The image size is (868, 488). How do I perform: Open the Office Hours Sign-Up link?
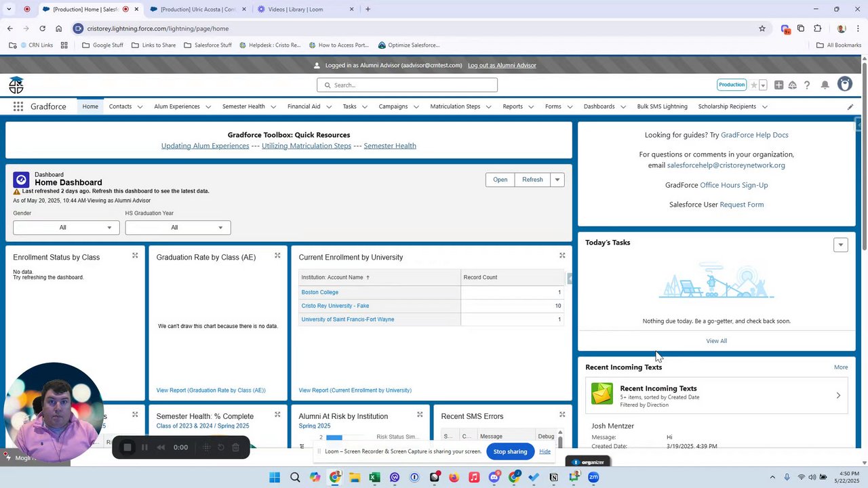pos(734,185)
